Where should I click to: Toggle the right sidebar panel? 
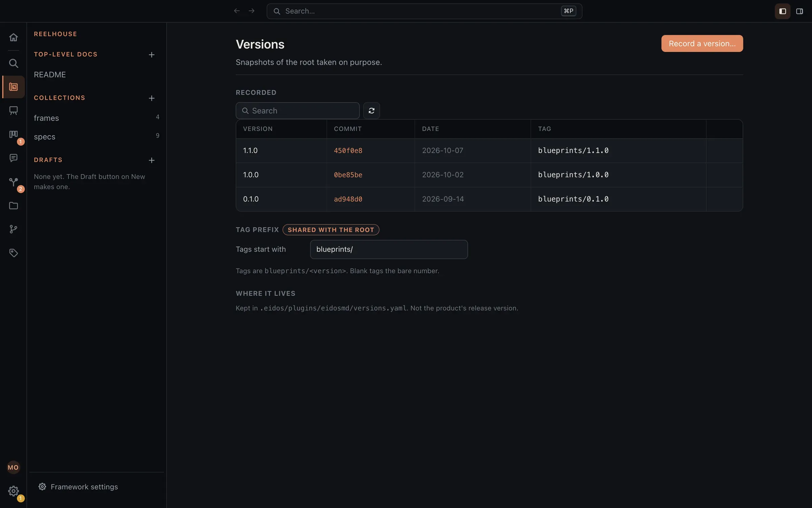799,11
